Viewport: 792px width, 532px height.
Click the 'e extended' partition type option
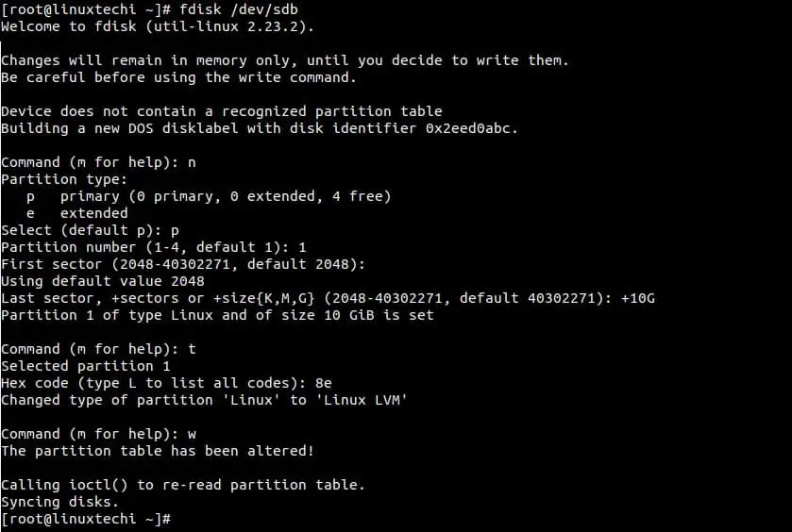click(77, 213)
